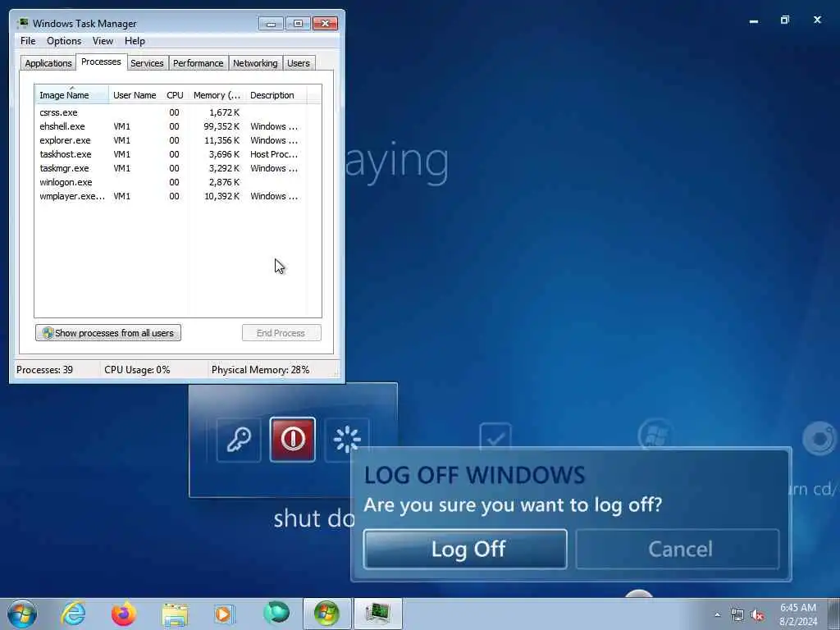Click the spinning restart icon in Media Center
840x630 pixels.
coord(347,440)
